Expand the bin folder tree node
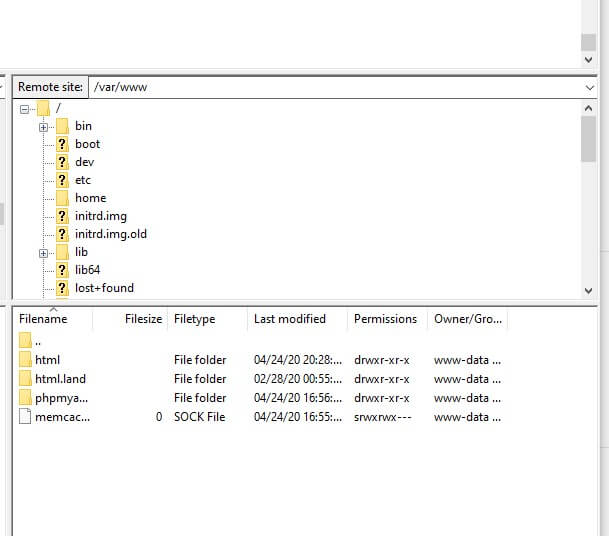This screenshot has width=609, height=536. pos(44,127)
